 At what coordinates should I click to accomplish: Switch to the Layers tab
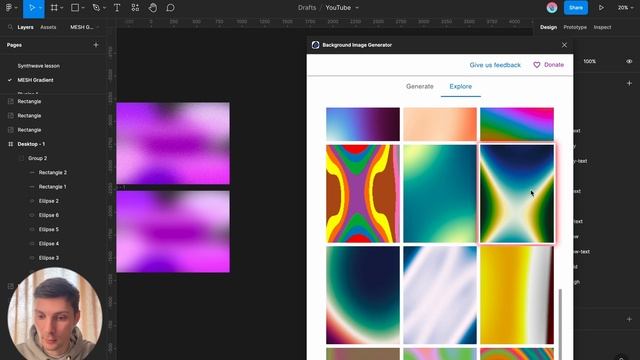pos(25,27)
